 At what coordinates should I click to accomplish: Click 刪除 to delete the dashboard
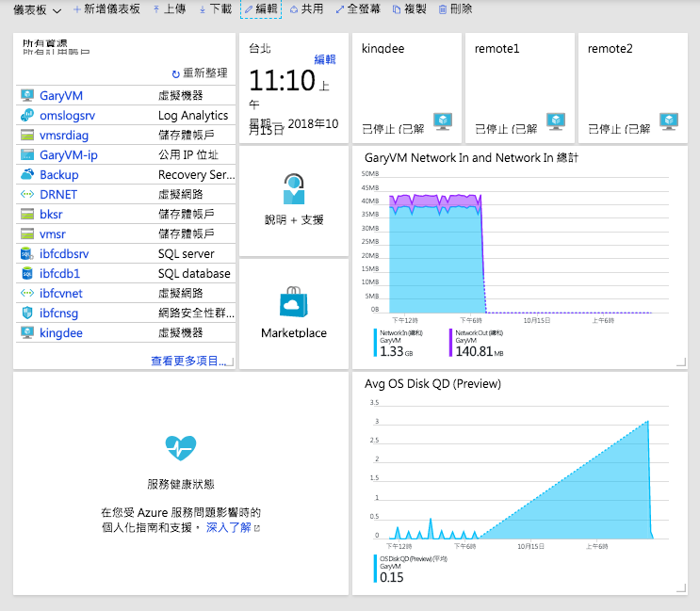(455, 9)
